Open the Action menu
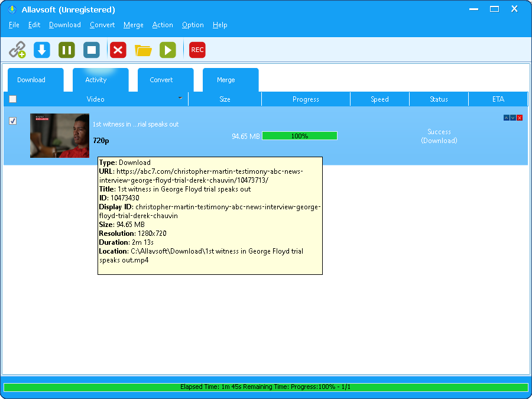532x399 pixels. [x=163, y=25]
